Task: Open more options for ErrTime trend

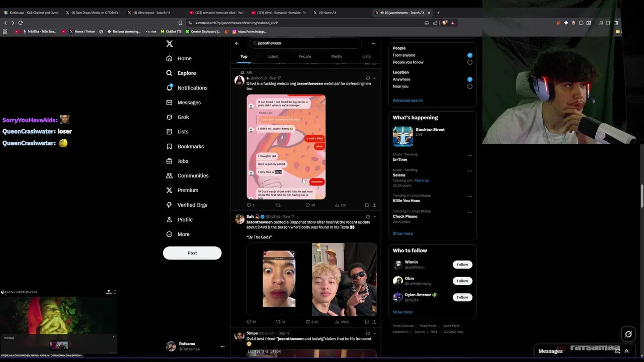Action: pyautogui.click(x=470, y=155)
